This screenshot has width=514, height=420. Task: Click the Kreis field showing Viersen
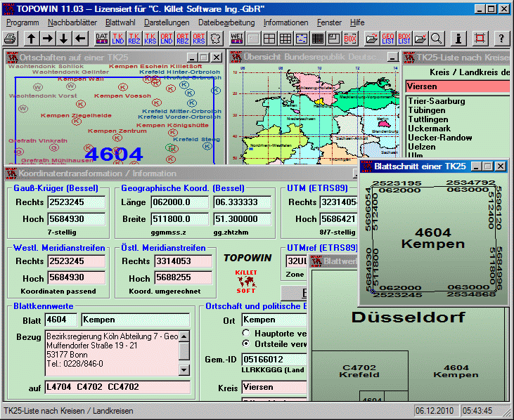274,387
